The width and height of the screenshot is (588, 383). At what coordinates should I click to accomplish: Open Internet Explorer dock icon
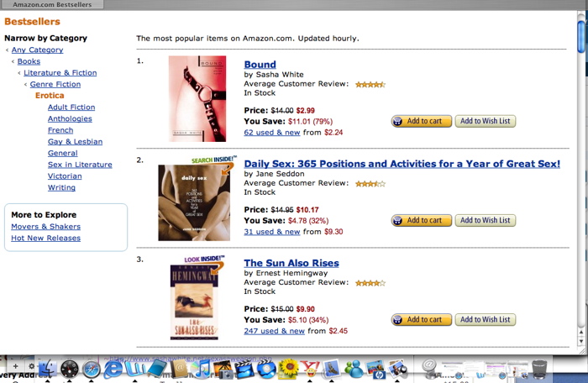click(113, 369)
